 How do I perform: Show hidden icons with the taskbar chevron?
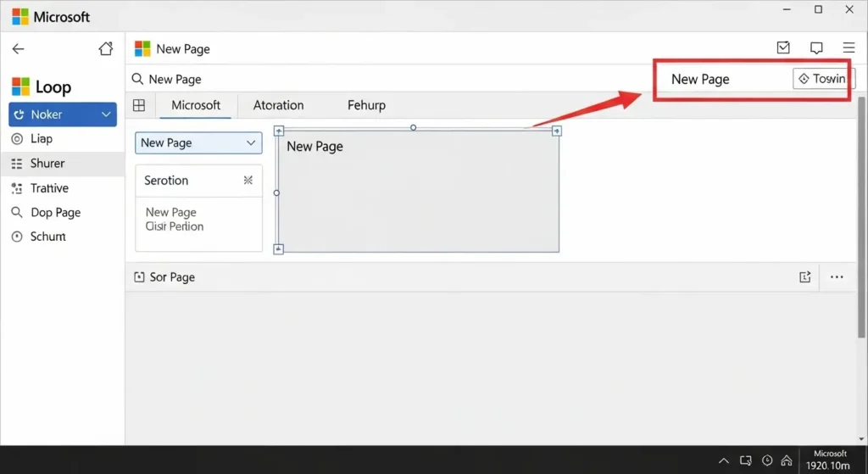coord(724,460)
